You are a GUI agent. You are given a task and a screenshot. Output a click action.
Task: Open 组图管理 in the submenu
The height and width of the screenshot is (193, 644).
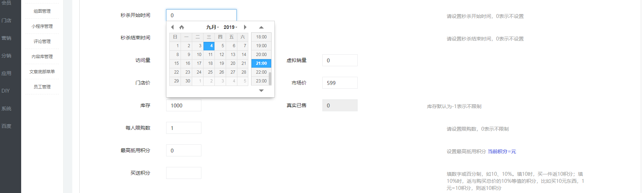coord(42,11)
